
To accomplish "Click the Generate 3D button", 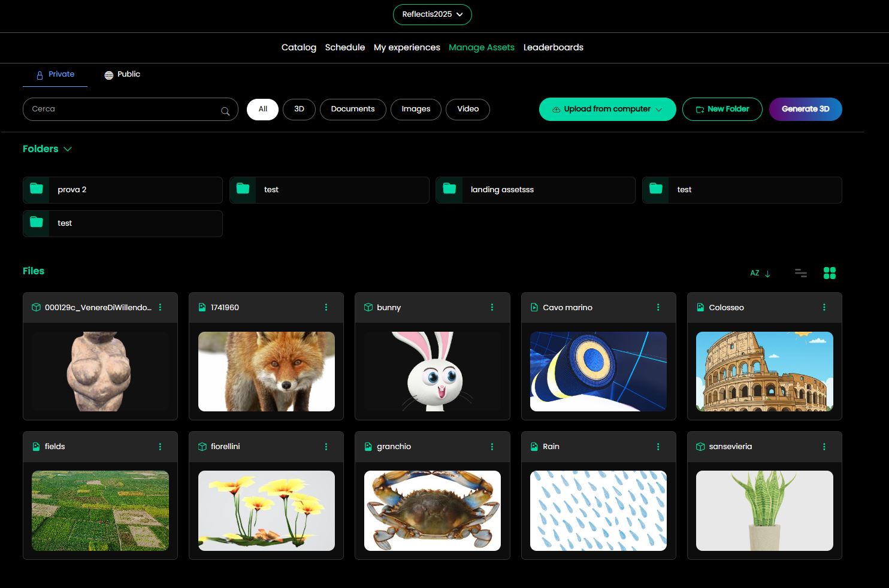I will tap(805, 109).
